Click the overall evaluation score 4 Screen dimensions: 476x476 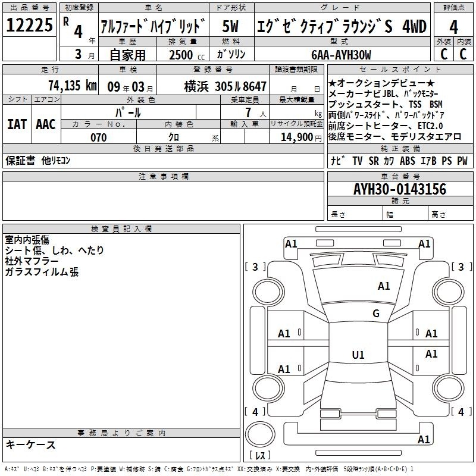[454, 27]
